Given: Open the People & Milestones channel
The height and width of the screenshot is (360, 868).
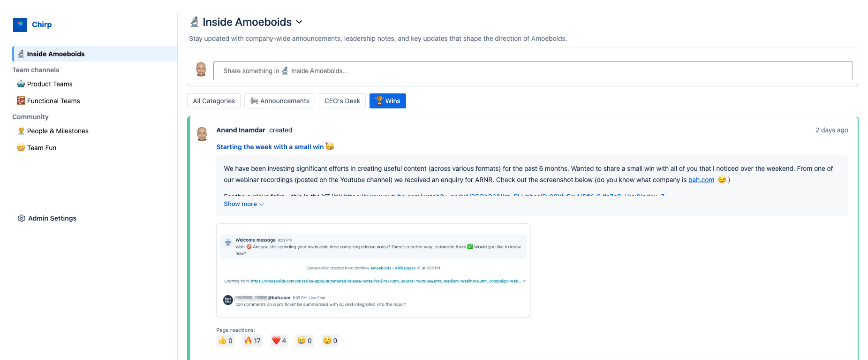Looking at the screenshot, I should tap(58, 131).
